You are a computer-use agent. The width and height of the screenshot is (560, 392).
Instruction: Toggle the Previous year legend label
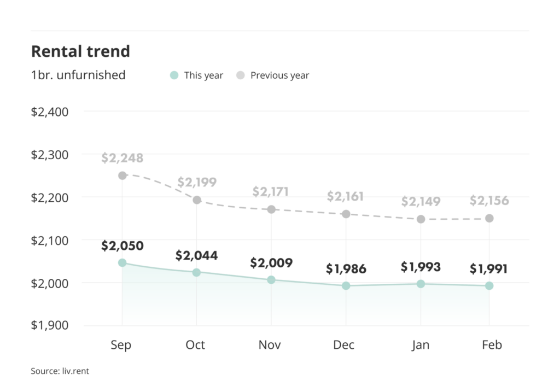click(x=279, y=75)
